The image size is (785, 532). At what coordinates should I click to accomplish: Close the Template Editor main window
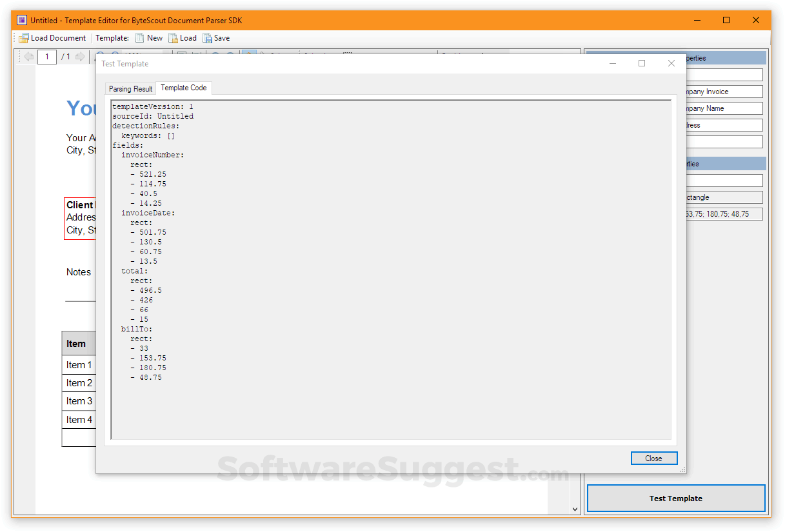tap(756, 20)
